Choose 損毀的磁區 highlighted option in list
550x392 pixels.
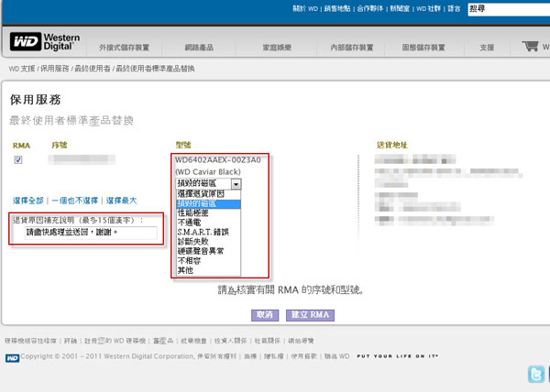coord(208,204)
